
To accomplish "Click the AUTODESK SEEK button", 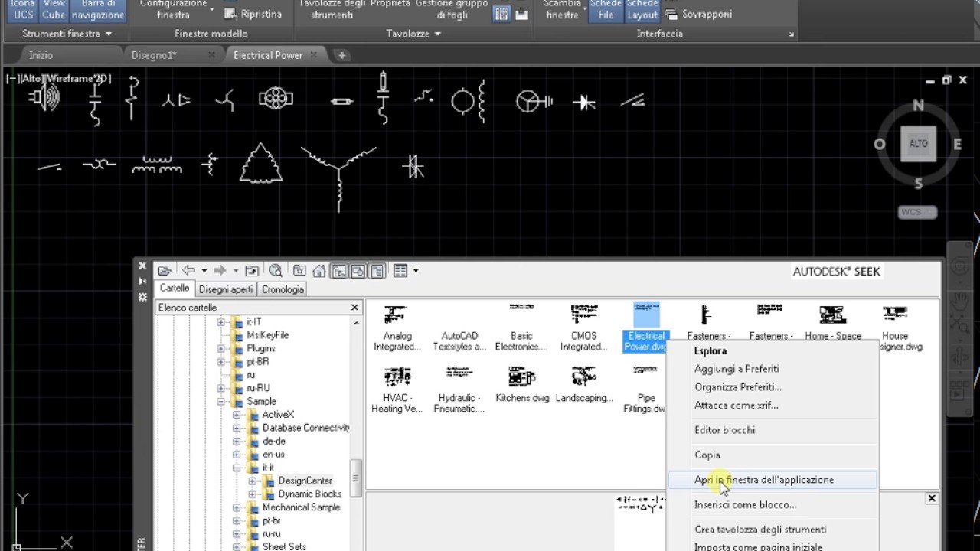I will coord(836,271).
